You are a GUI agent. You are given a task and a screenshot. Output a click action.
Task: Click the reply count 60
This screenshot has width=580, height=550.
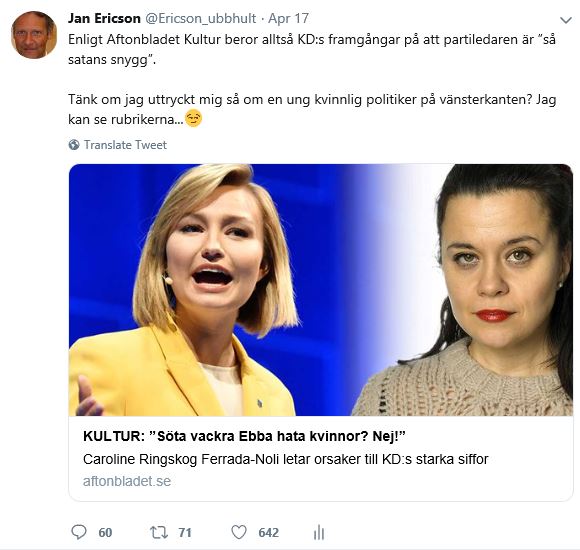[x=105, y=533]
